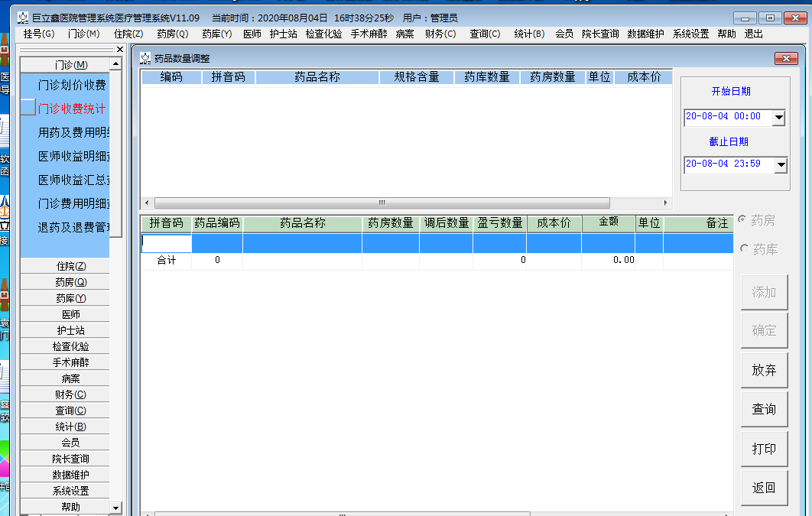Click the horizontal scrollbar under the drug list
Viewport: 812px width, 516px height.
click(382, 203)
